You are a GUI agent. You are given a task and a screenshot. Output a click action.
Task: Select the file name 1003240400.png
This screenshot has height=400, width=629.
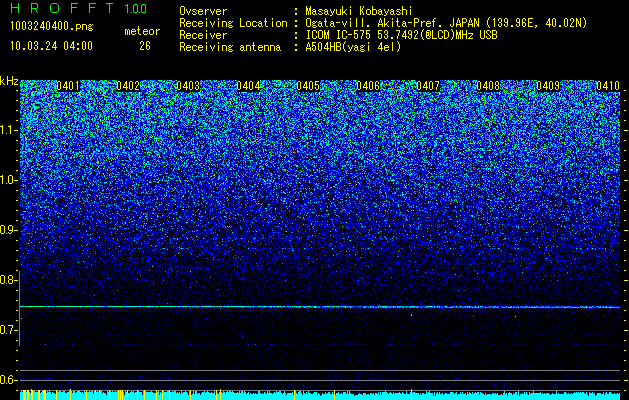pyautogui.click(x=52, y=26)
